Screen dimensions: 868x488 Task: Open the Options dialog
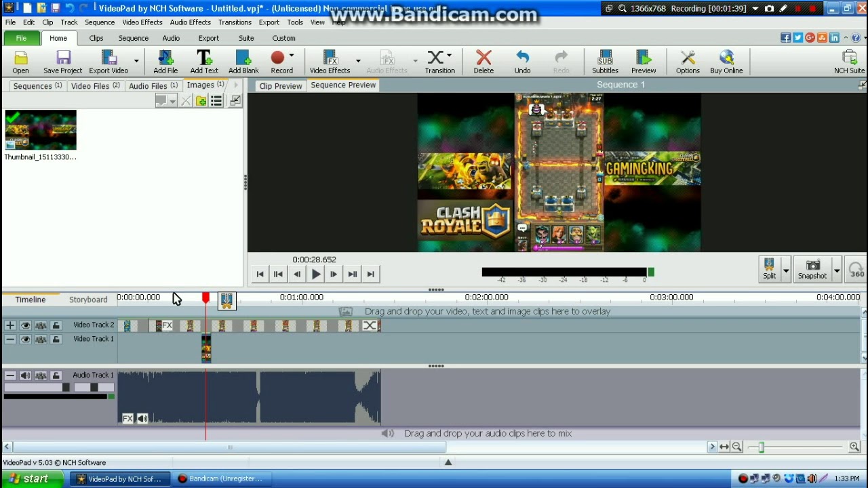(x=688, y=62)
